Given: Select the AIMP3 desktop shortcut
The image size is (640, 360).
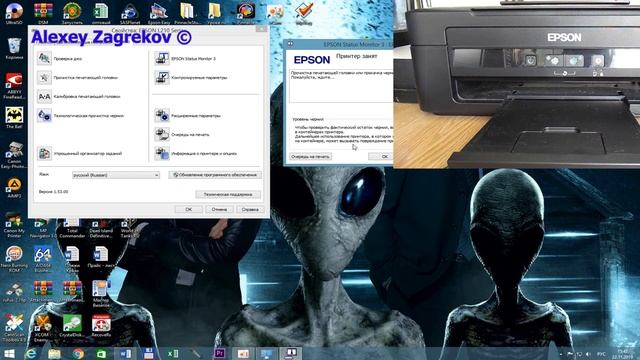Looking at the screenshot, I should 14,188.
